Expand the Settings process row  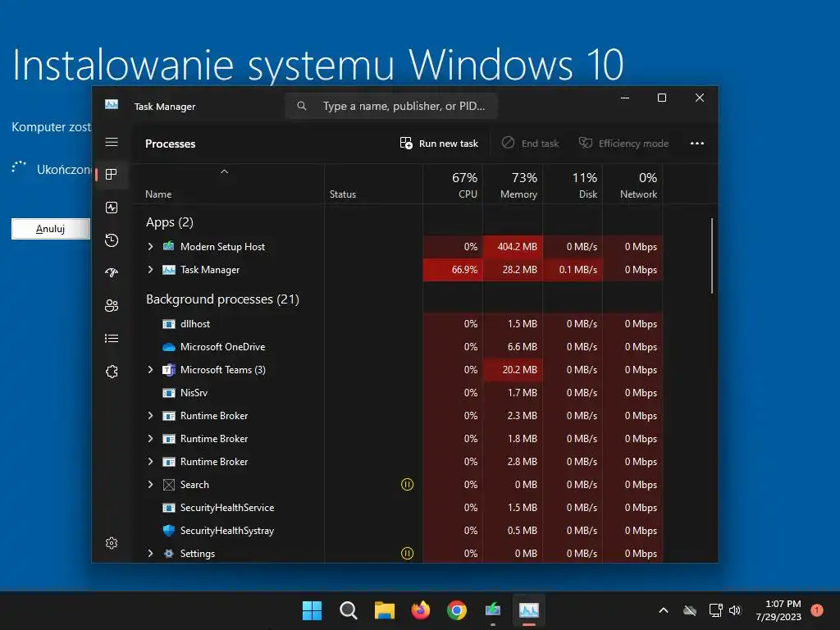tap(151, 554)
